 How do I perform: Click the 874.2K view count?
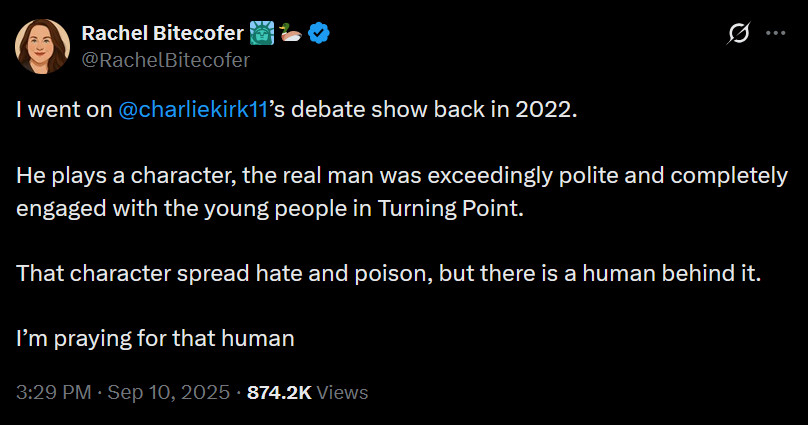pos(278,392)
